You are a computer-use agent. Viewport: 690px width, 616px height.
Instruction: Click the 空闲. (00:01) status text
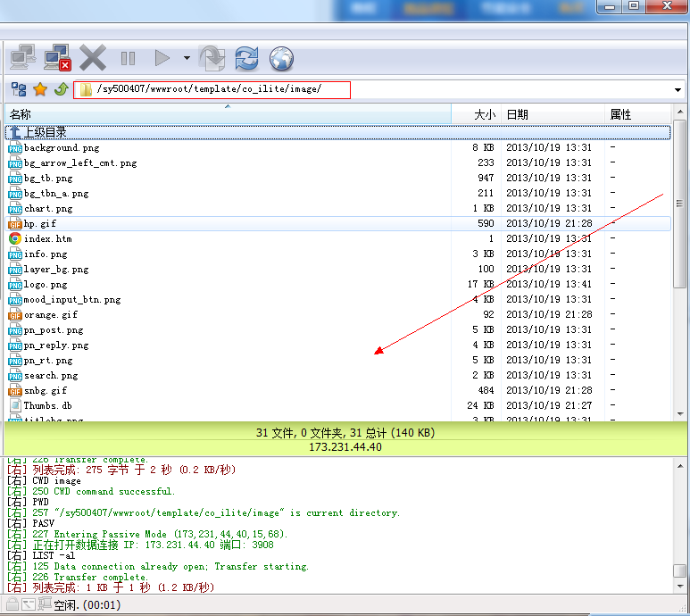coord(87,605)
